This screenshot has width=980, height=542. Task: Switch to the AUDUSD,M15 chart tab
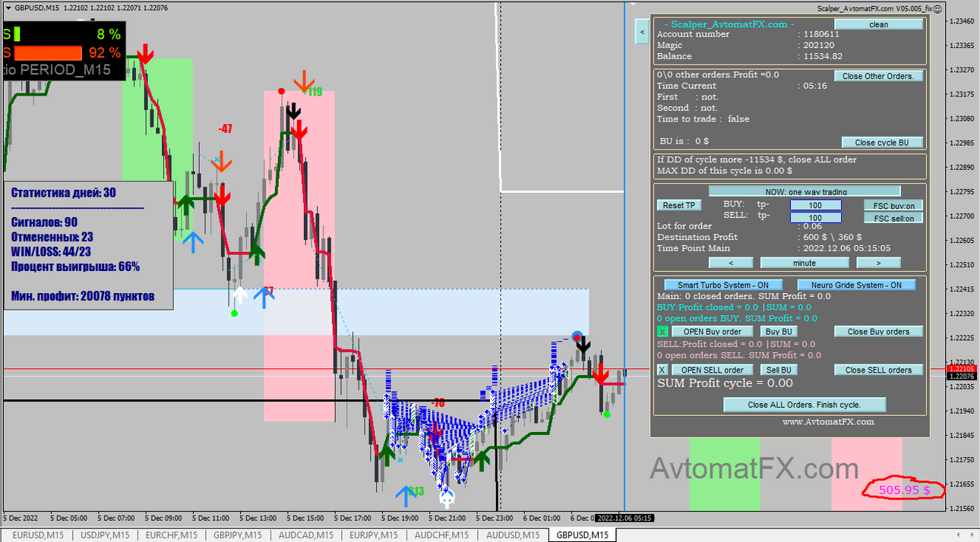click(x=514, y=535)
